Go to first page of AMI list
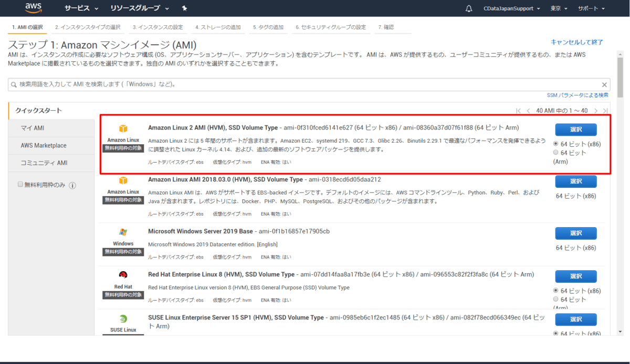630x364 pixels. click(x=519, y=111)
